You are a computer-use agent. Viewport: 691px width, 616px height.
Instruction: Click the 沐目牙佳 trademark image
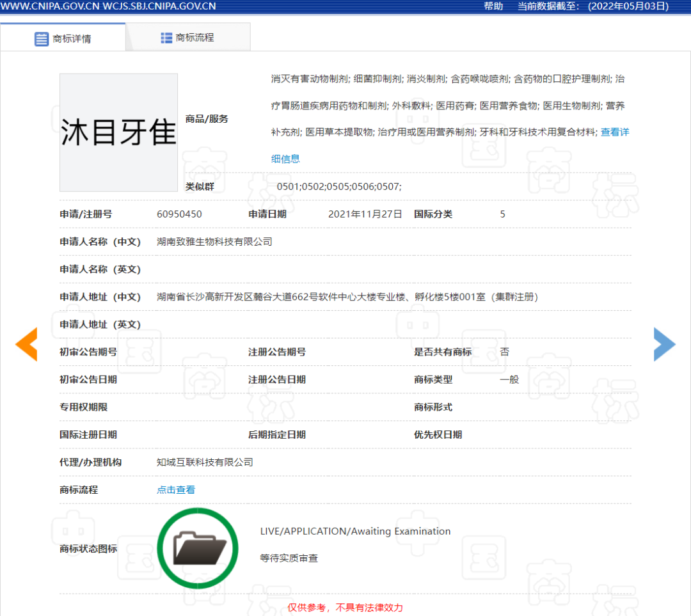[x=118, y=132]
